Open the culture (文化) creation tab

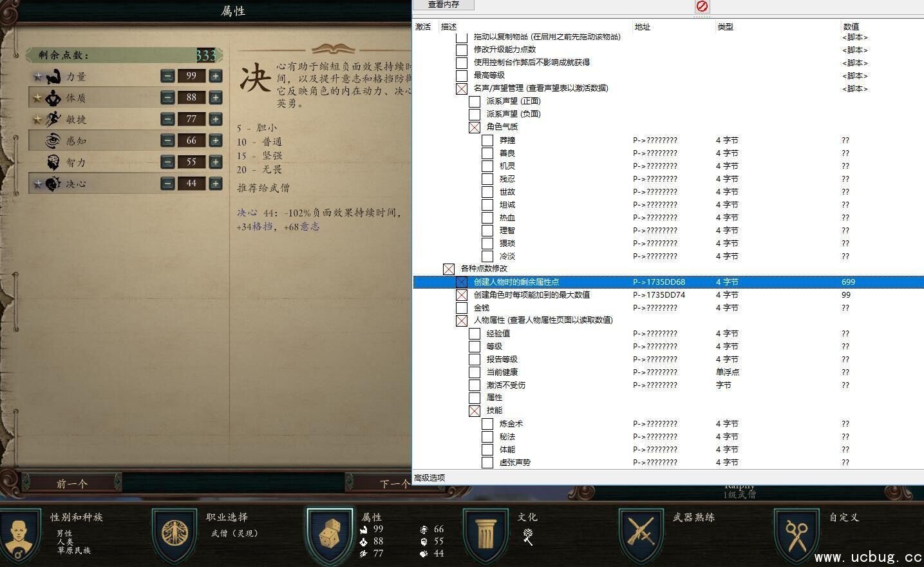point(486,533)
